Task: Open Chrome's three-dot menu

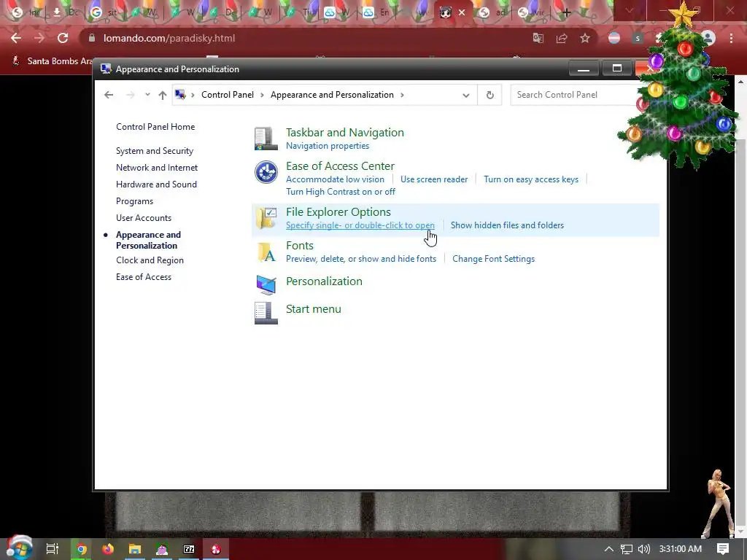Action: pyautogui.click(x=731, y=38)
